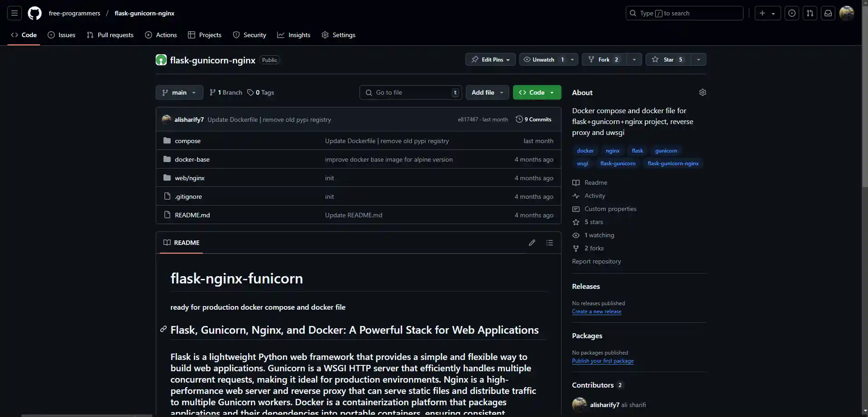Open the GitHub homepage logo

(x=34, y=13)
